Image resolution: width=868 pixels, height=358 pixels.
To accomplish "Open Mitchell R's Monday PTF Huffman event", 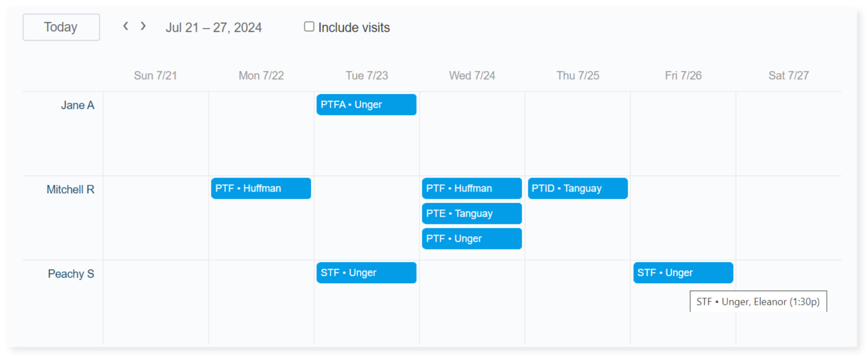I will tap(261, 188).
